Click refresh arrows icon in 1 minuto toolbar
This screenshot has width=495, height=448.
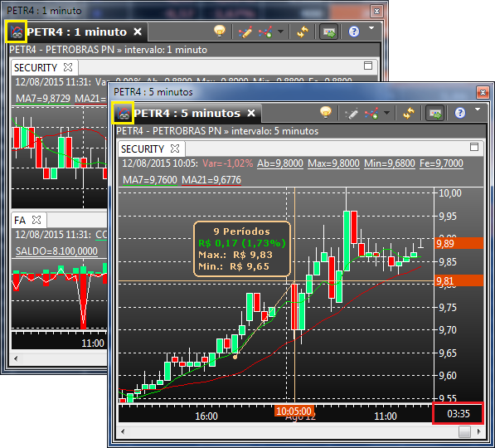303,32
